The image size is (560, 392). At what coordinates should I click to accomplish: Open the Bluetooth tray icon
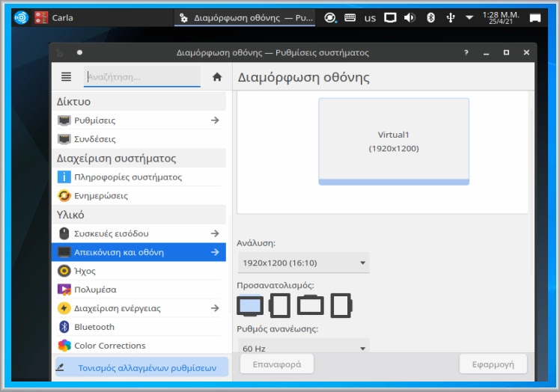430,17
